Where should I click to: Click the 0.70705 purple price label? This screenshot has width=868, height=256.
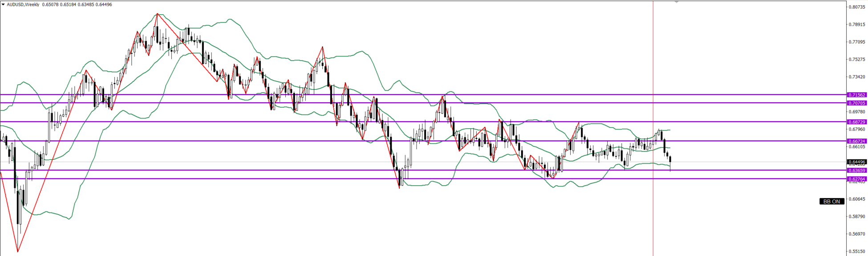click(856, 103)
